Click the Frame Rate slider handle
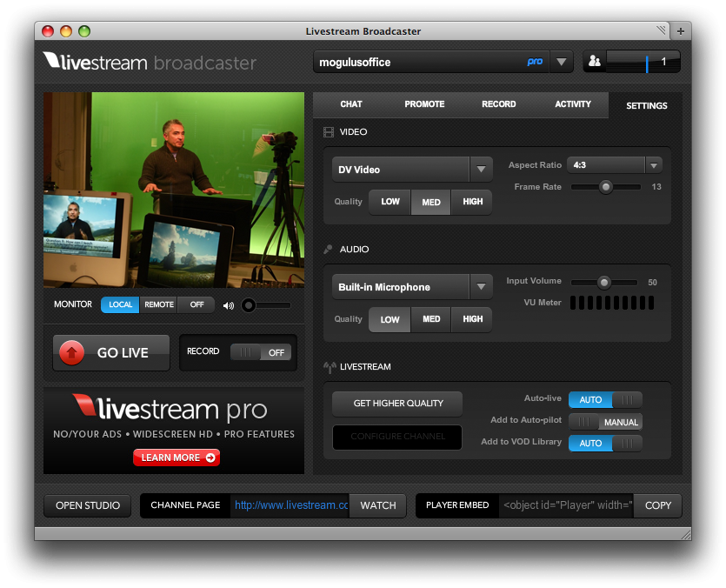726x588 pixels. click(x=606, y=187)
